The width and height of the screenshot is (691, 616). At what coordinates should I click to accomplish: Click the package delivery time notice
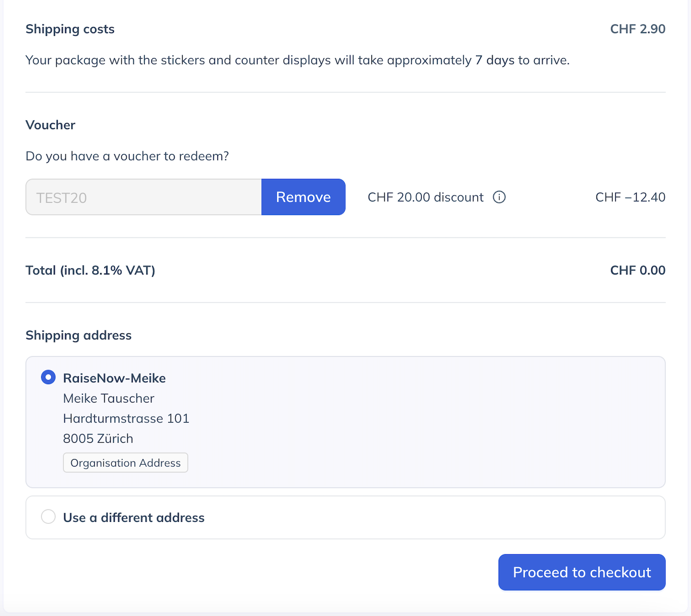tap(298, 60)
